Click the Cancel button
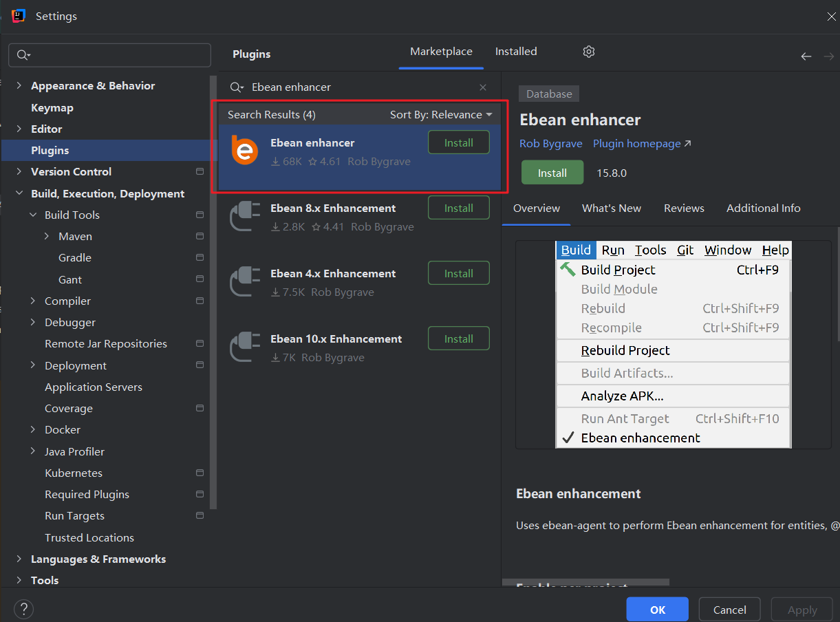840x622 pixels. coord(730,610)
